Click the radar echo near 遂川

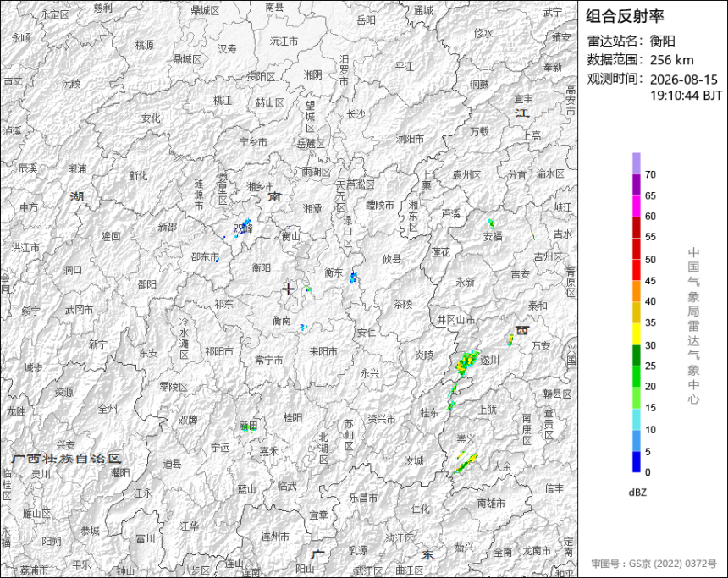pos(466,361)
